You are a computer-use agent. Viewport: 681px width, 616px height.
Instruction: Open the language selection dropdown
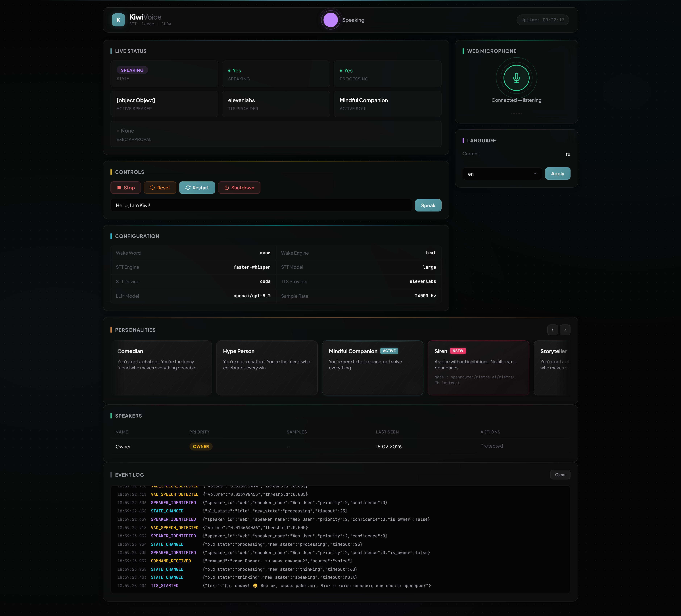[x=502, y=174]
